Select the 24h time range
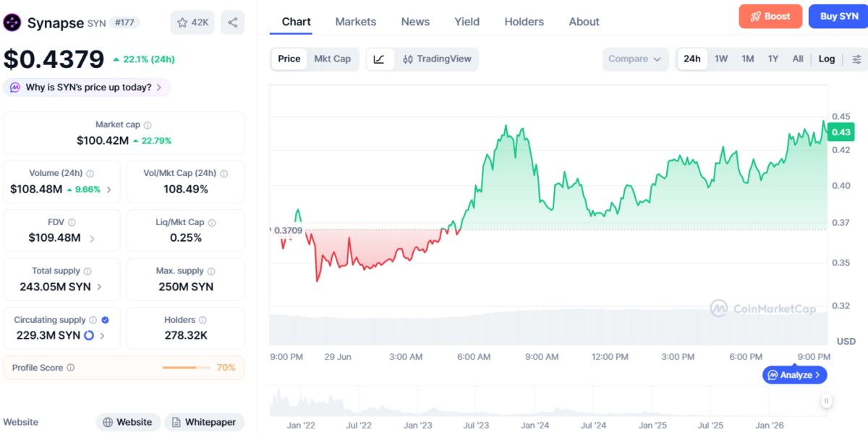868x435 pixels. point(692,59)
